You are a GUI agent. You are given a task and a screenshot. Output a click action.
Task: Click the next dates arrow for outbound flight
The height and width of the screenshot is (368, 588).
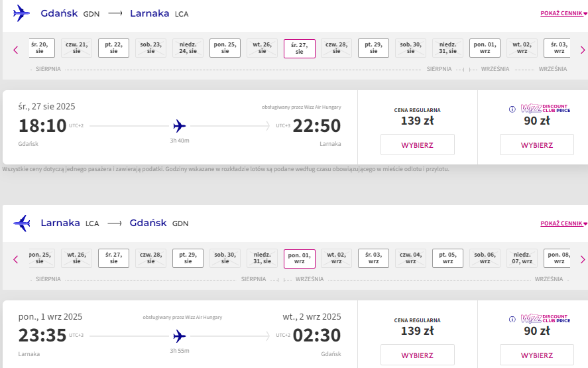point(583,50)
